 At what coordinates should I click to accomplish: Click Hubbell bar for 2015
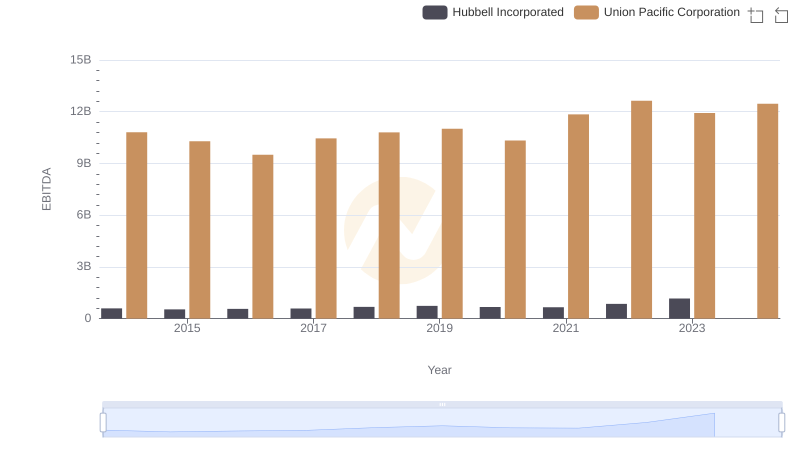174,314
